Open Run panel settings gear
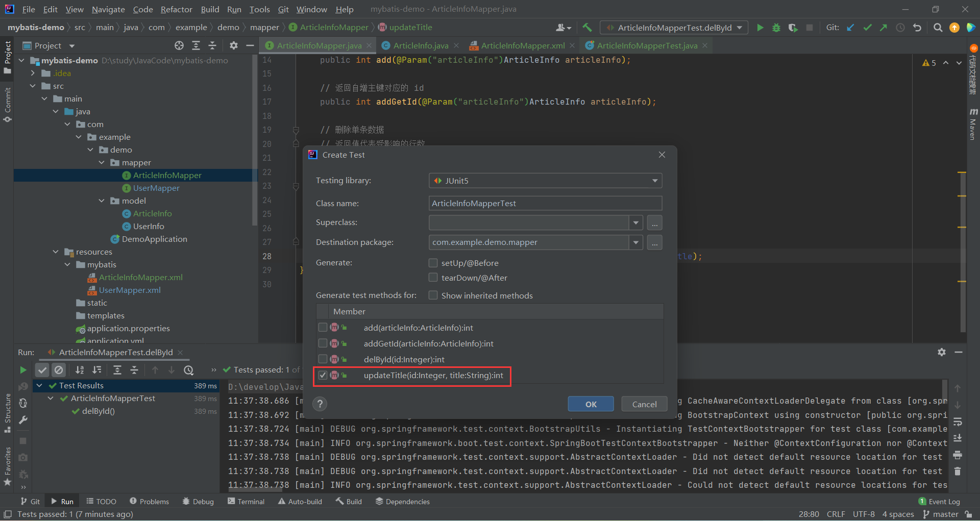This screenshot has width=980, height=521. pyautogui.click(x=942, y=352)
